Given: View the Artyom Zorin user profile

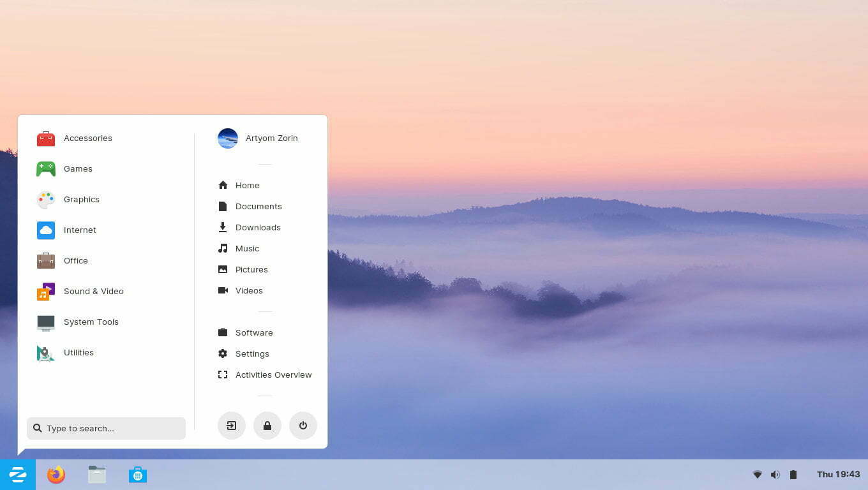Looking at the screenshot, I should pyautogui.click(x=271, y=138).
